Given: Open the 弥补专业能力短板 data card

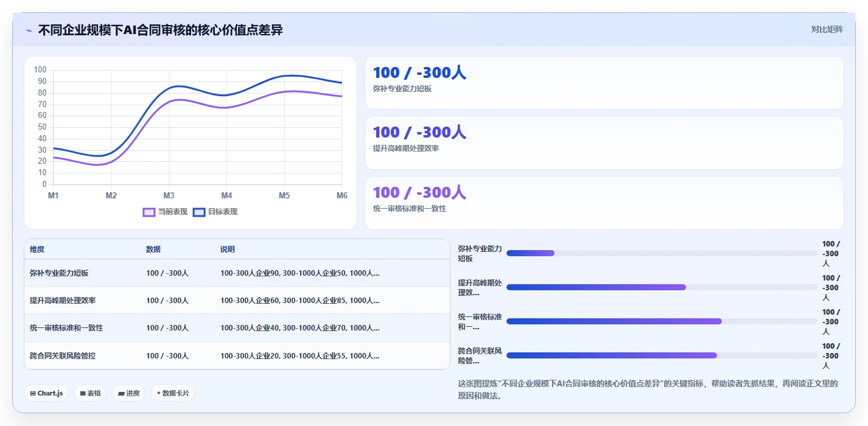Looking at the screenshot, I should (604, 83).
